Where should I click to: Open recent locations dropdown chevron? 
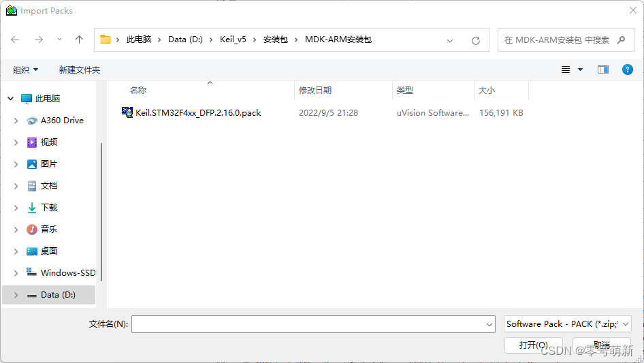[59, 40]
